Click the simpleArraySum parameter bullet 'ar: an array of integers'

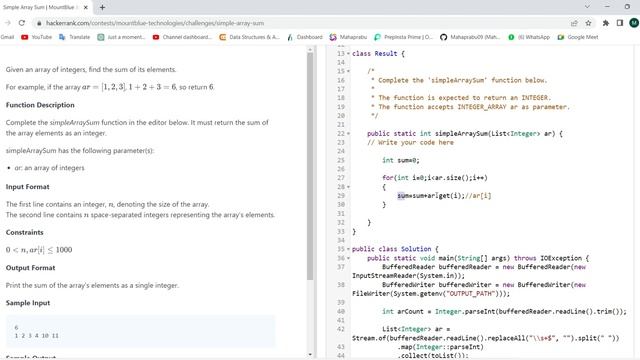pos(49,168)
